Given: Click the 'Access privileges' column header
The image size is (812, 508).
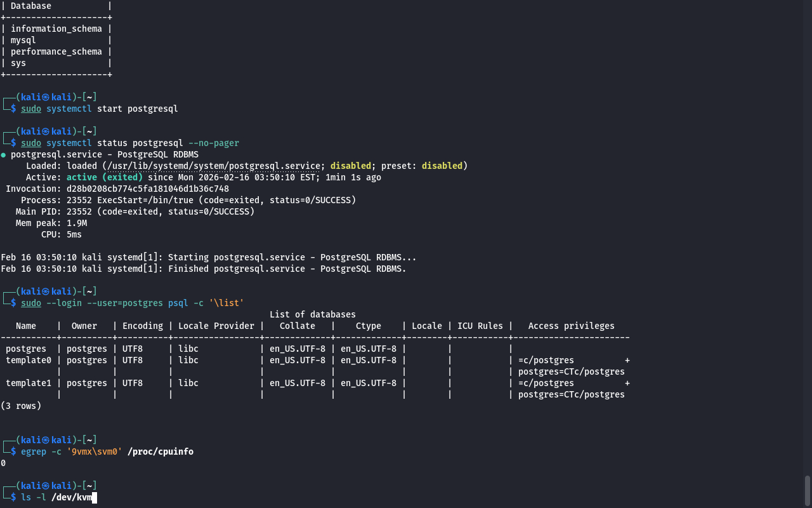Looking at the screenshot, I should pos(571,326).
